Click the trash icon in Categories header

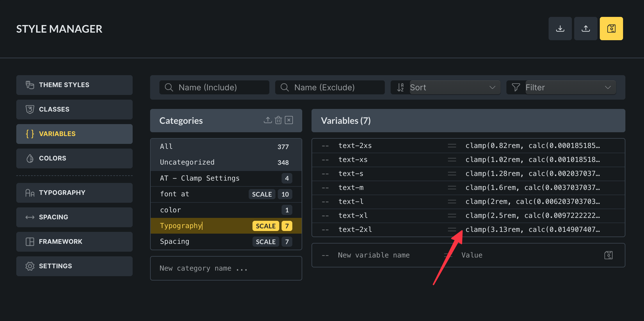(278, 120)
